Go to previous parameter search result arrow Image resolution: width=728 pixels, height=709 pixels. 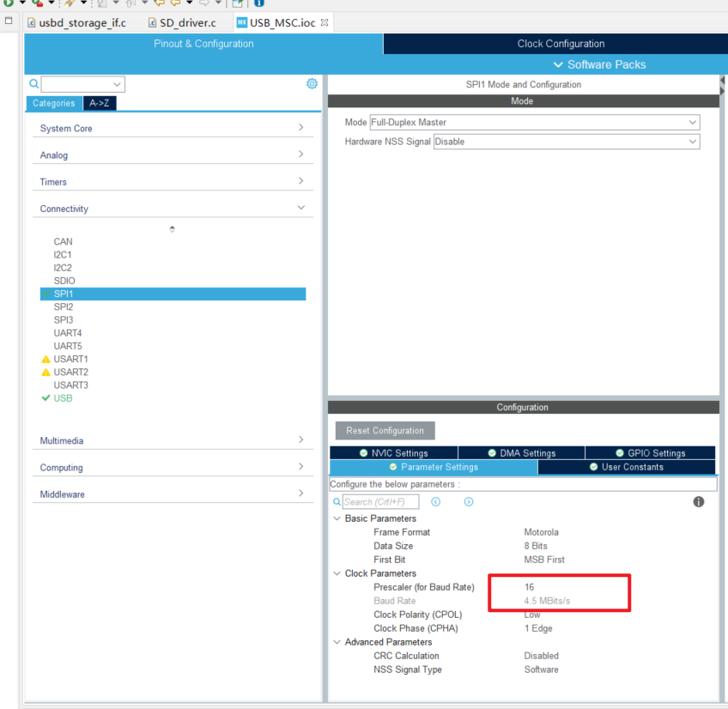pos(435,502)
